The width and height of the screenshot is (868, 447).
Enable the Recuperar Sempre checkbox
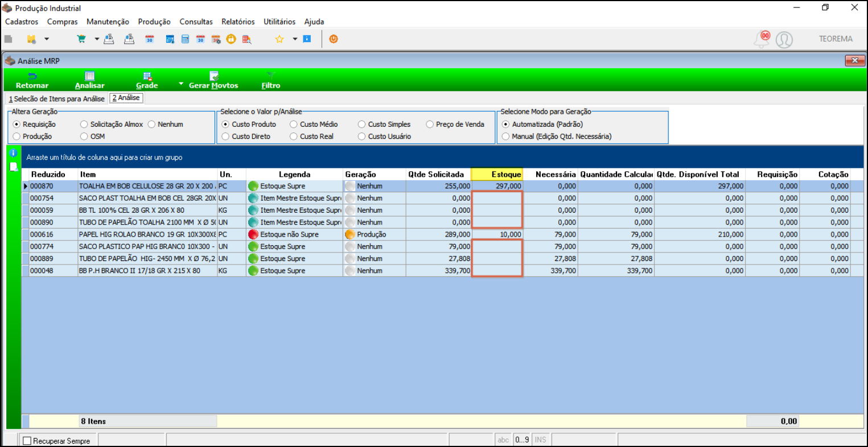[x=27, y=441]
